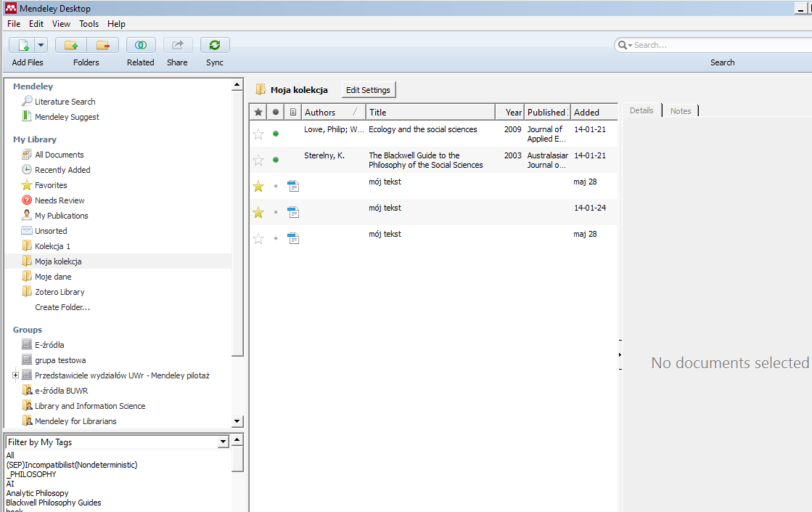The height and width of the screenshot is (512, 812).
Task: Sort by the read/unread dot column header
Action: (276, 112)
